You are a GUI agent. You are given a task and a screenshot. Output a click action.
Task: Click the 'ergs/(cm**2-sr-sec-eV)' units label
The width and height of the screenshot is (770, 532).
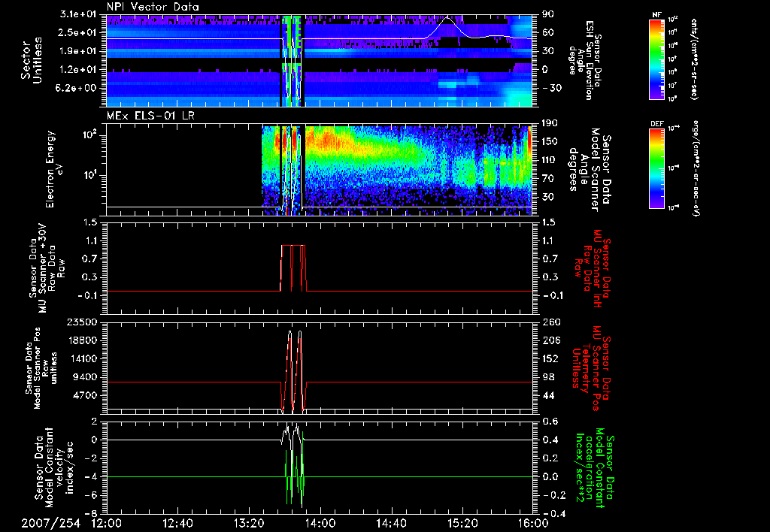[x=695, y=169]
